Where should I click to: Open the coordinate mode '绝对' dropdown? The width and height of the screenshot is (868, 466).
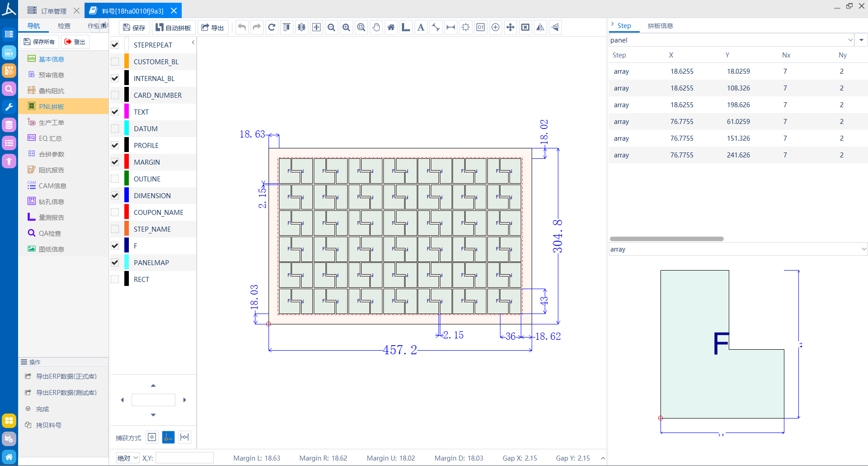tap(128, 458)
